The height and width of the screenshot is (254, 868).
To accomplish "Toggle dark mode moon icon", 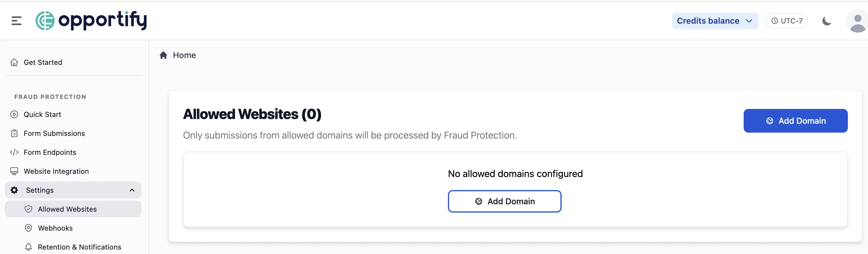I will click(x=827, y=21).
